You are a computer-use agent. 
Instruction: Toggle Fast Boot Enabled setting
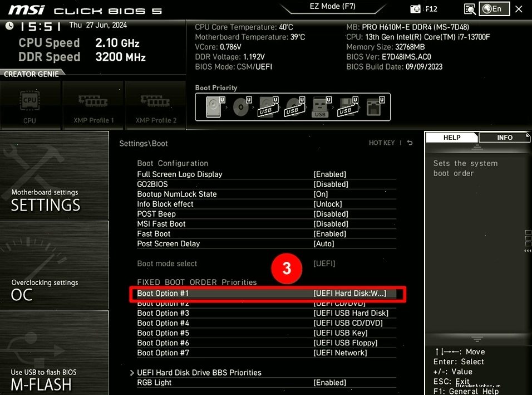point(329,234)
